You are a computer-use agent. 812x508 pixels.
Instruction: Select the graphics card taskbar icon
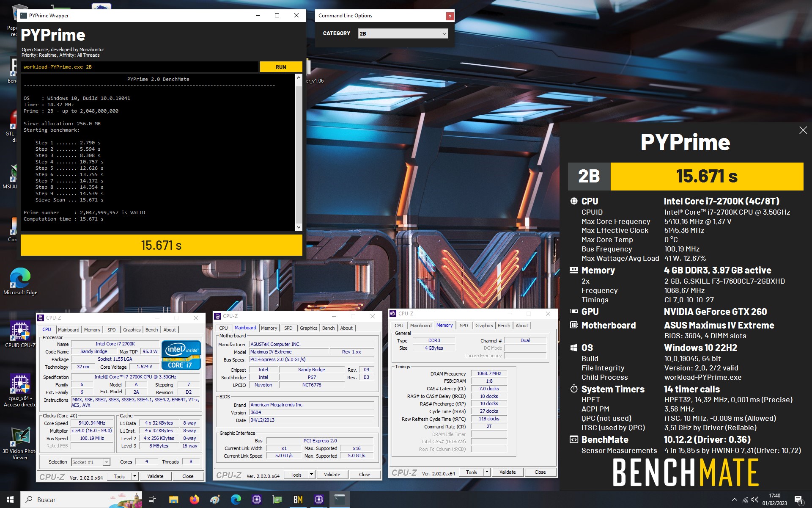(x=277, y=500)
